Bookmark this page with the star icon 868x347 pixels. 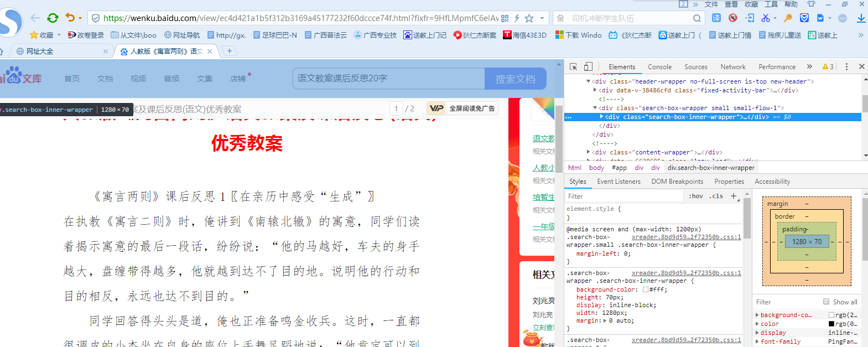coord(529,18)
